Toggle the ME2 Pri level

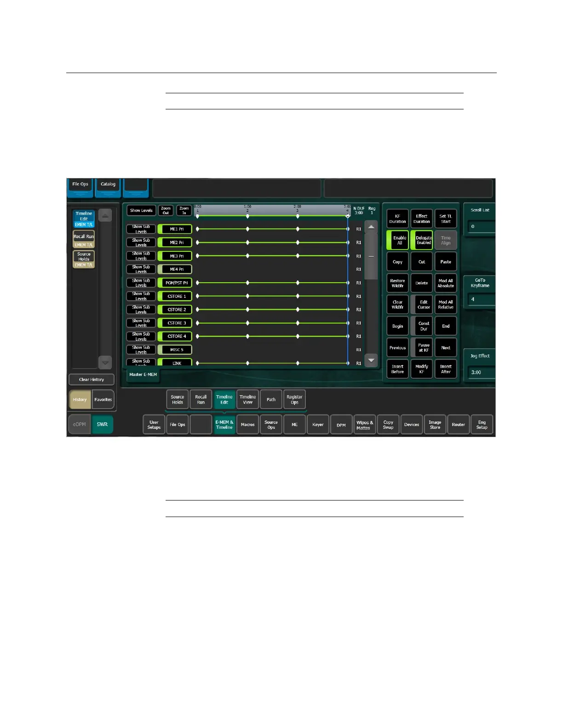point(175,242)
